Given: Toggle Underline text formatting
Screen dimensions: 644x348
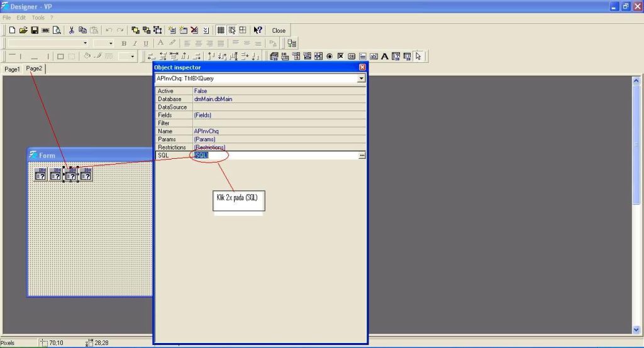Looking at the screenshot, I should [x=146, y=43].
